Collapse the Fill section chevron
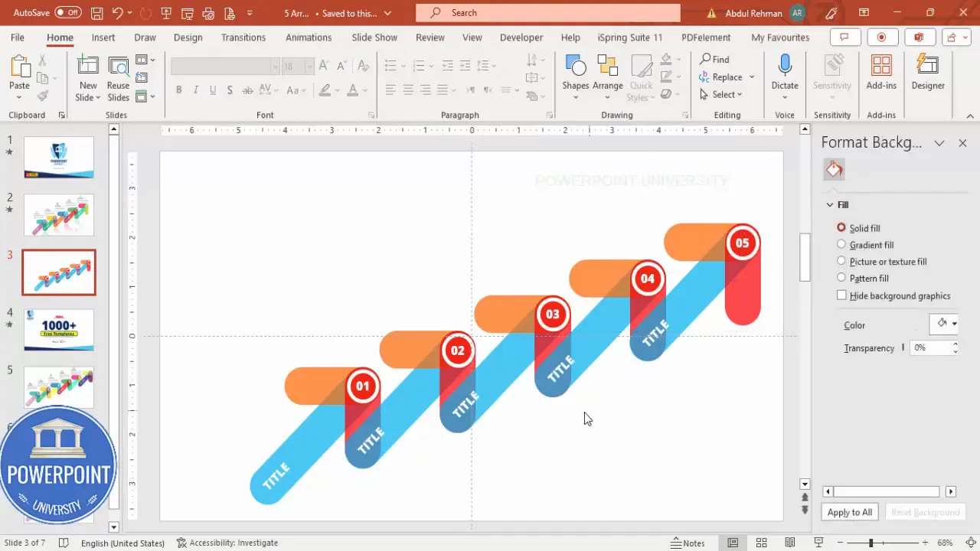 pyautogui.click(x=830, y=204)
